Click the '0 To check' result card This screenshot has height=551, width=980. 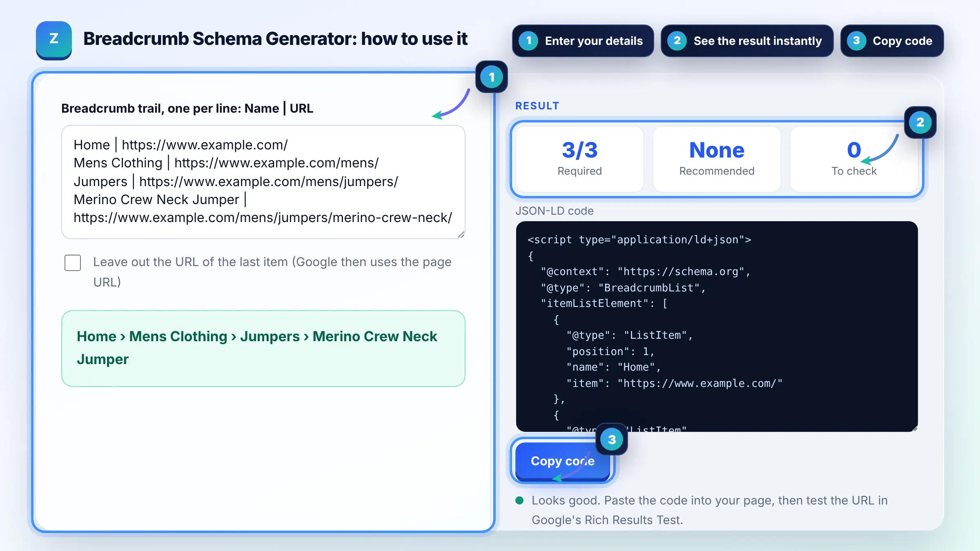[x=854, y=159]
